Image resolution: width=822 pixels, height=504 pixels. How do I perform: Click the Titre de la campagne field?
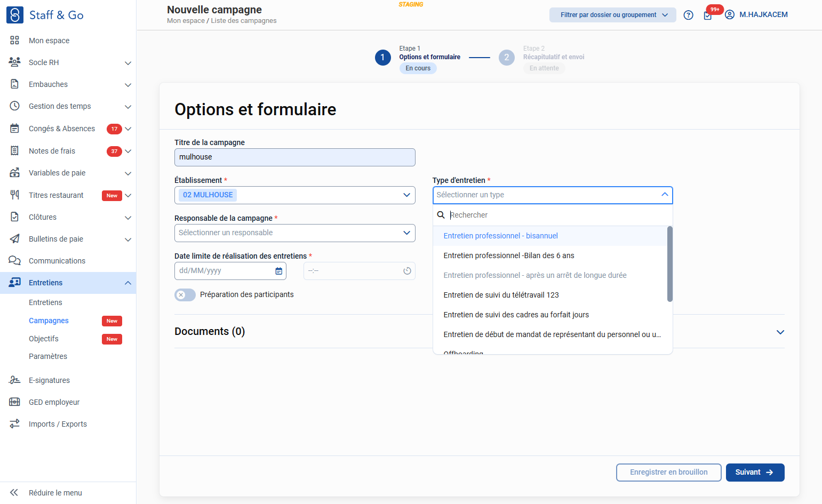point(295,157)
